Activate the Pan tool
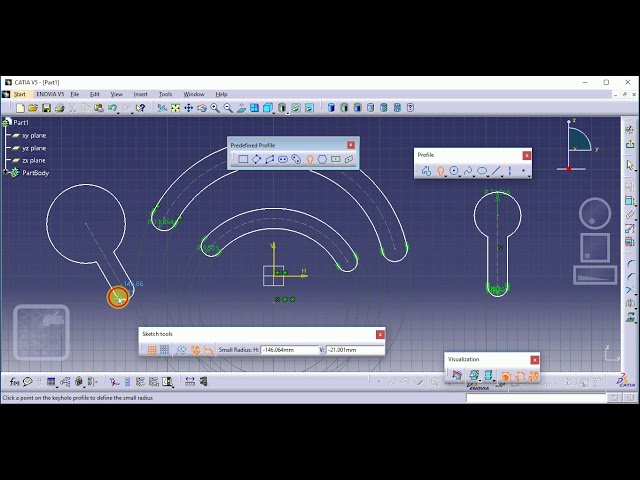This screenshot has width=640, height=480. point(188,108)
